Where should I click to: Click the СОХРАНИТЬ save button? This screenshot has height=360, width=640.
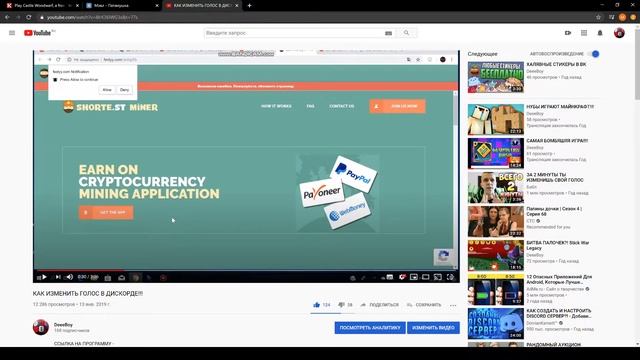tap(424, 304)
